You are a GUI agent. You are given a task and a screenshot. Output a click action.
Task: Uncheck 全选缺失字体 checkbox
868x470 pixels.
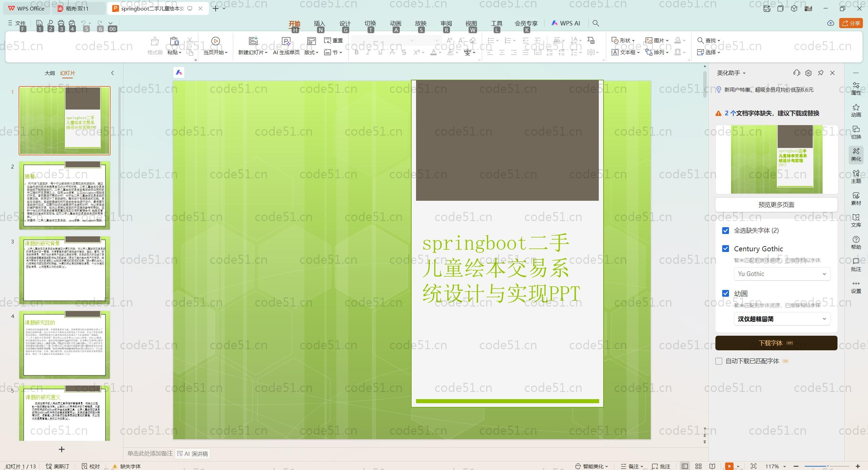click(726, 231)
